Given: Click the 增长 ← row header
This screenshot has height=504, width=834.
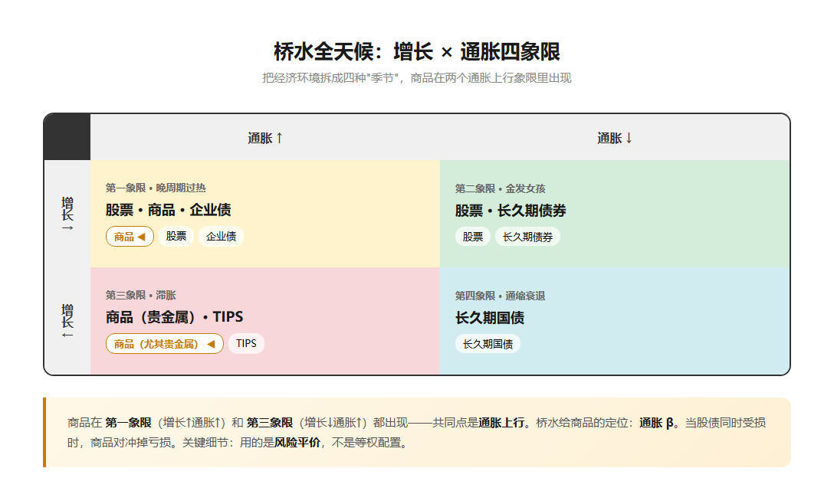Looking at the screenshot, I should pos(67,321).
